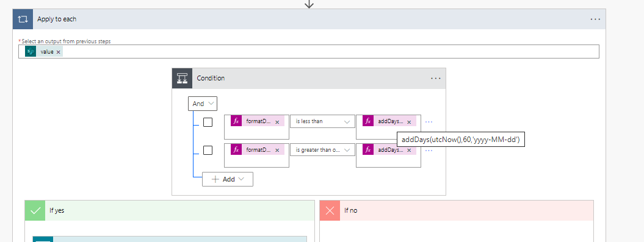Open the 'is less than' operator dropdown

click(322, 121)
